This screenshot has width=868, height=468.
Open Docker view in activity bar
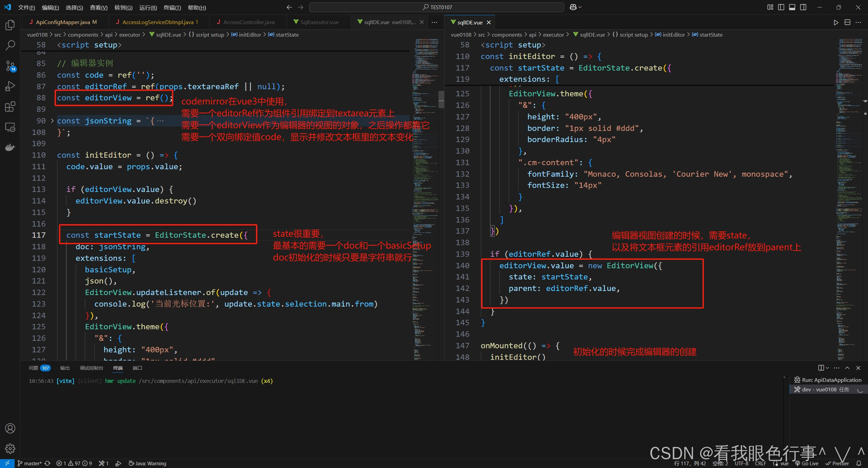pos(10,148)
